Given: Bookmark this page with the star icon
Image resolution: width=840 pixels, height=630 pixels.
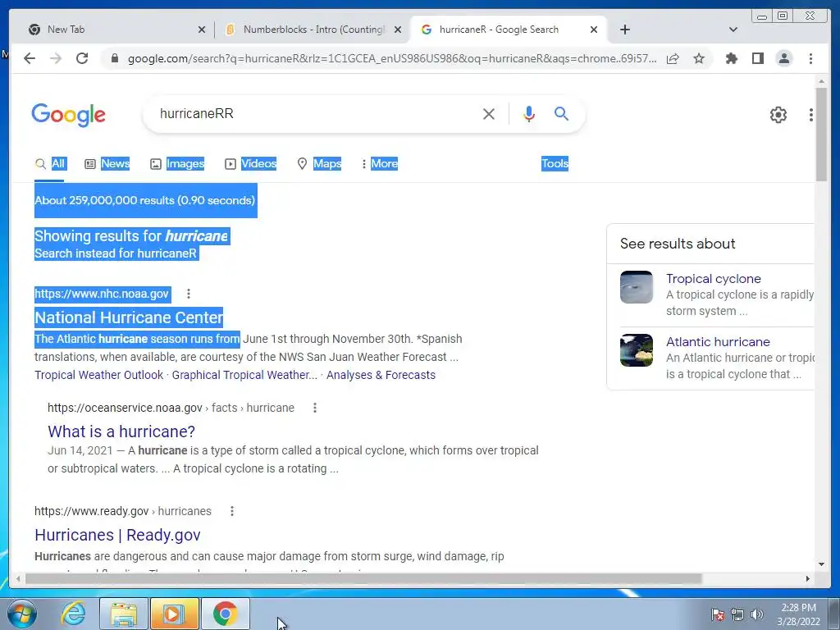Looking at the screenshot, I should pos(699,58).
